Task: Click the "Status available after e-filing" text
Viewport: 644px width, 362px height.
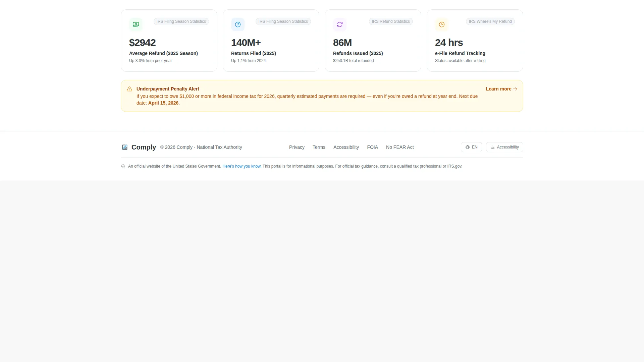Action: (460, 61)
